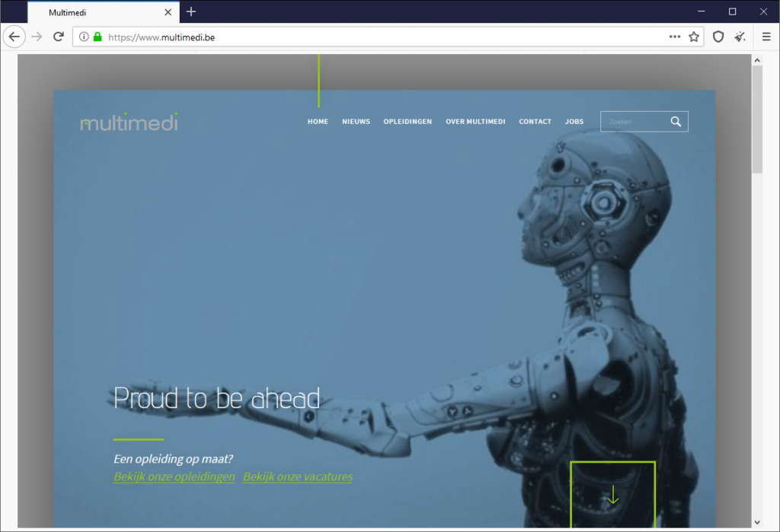
Task: Open the Firefox hamburger menu
Action: pyautogui.click(x=766, y=37)
